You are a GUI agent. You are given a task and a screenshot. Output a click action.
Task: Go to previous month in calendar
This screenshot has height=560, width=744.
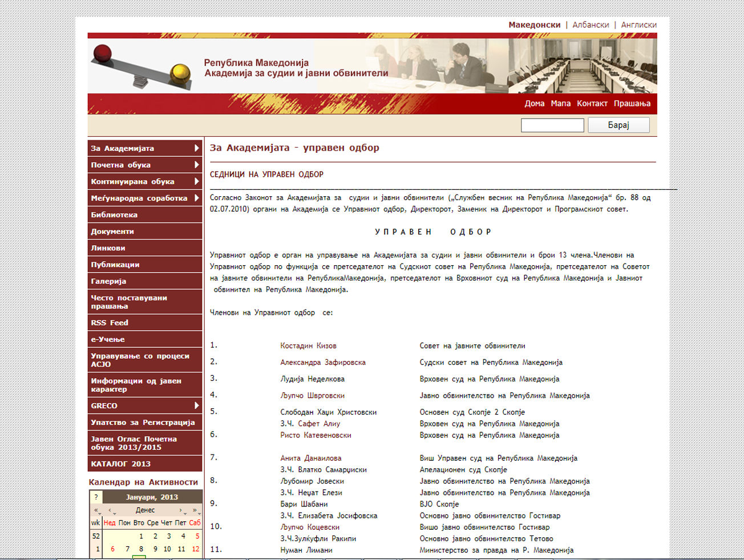click(x=110, y=510)
